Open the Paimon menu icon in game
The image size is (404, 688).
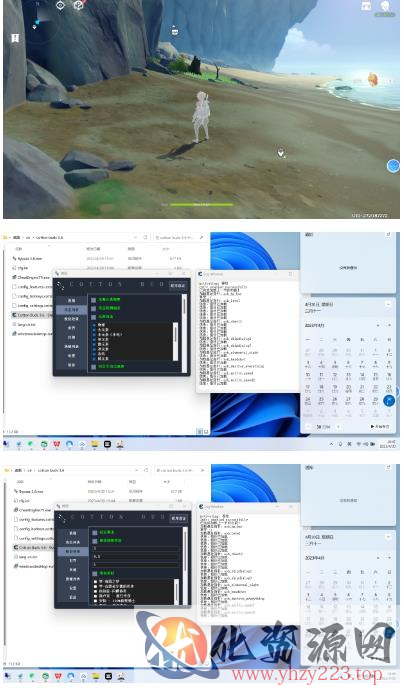[385, 6]
